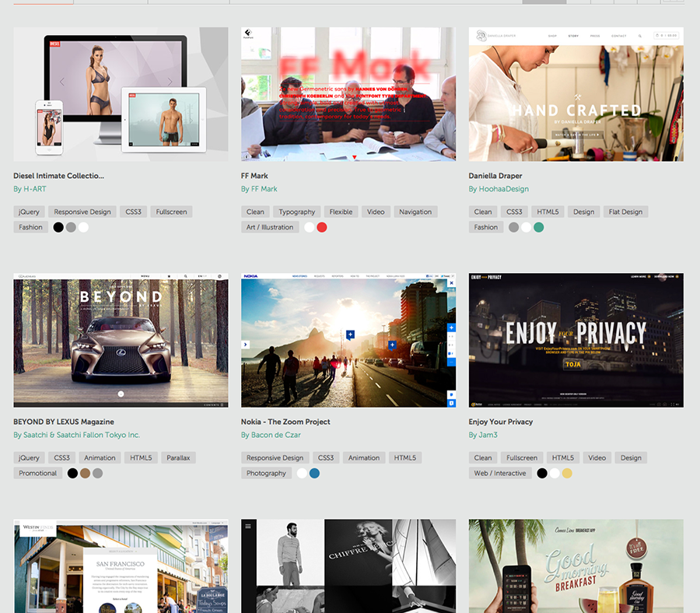
Task: Pick red swatch under FF Mark
Action: click(322, 227)
